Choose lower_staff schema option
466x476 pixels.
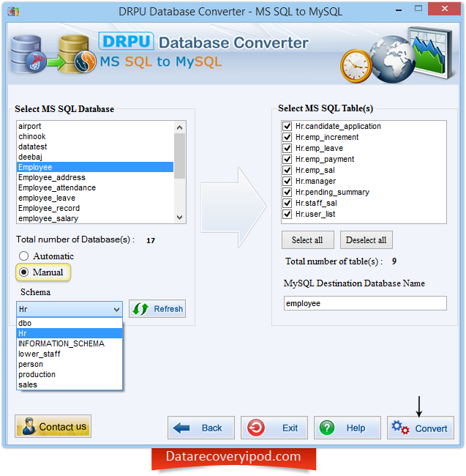click(x=69, y=354)
